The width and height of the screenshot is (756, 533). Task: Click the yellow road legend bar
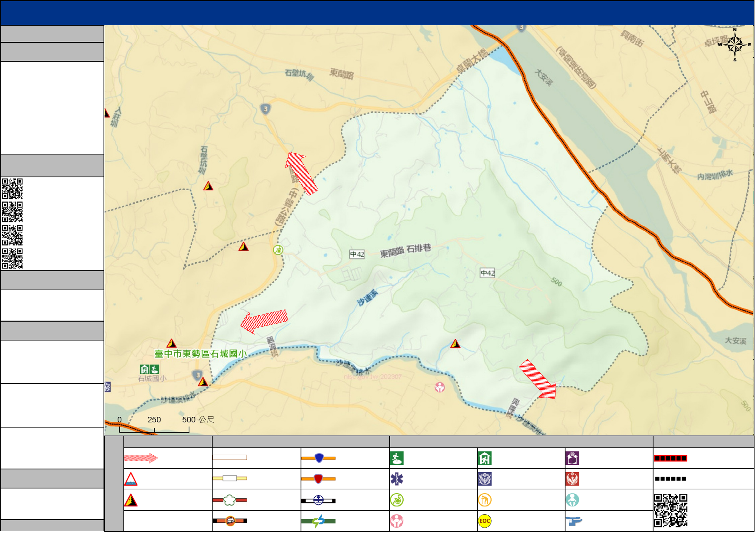(x=230, y=479)
